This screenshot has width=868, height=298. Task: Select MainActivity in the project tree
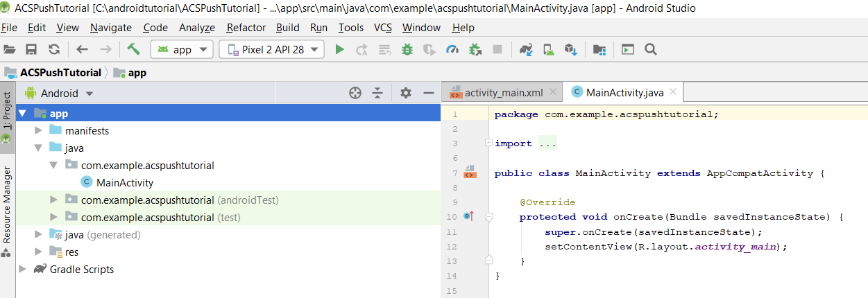125,183
